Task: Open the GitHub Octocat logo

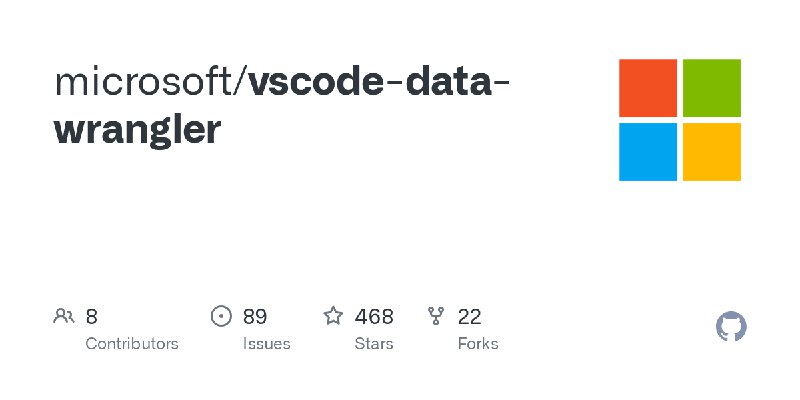Action: (731, 327)
